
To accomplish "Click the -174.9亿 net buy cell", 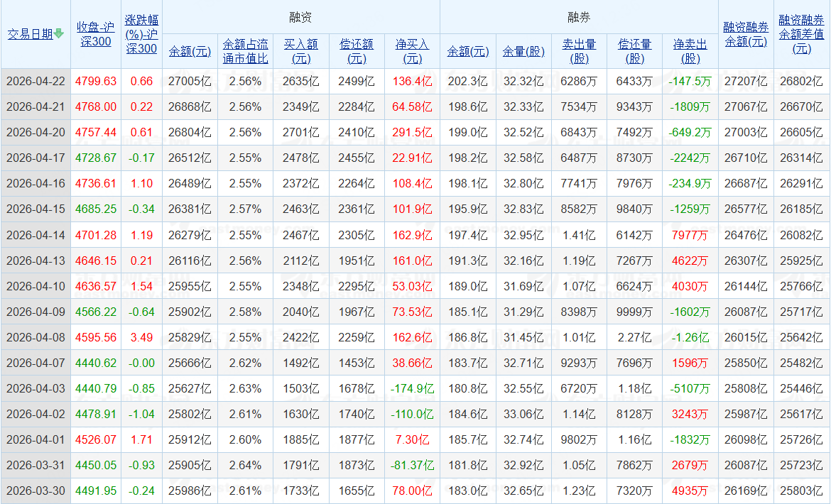I will [x=413, y=388].
